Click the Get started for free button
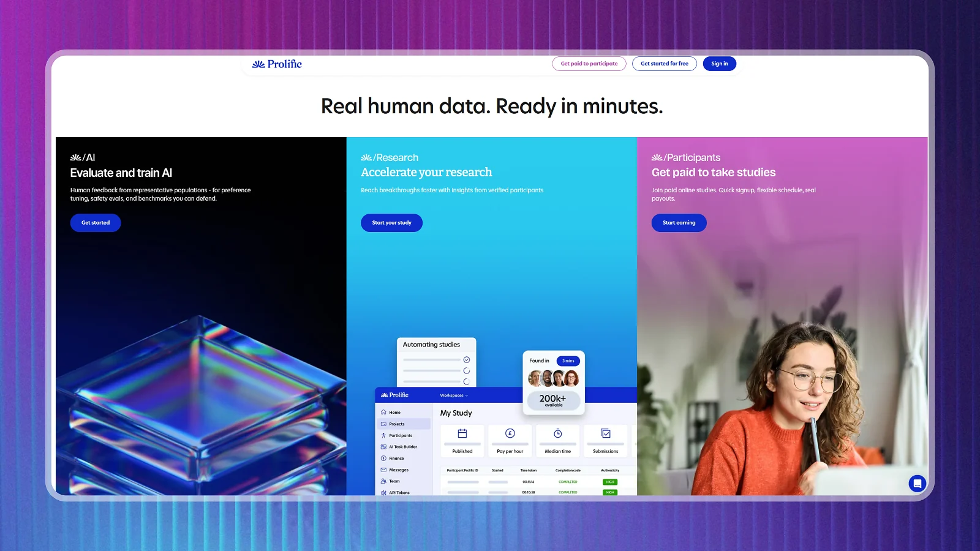The image size is (980, 551). point(665,64)
